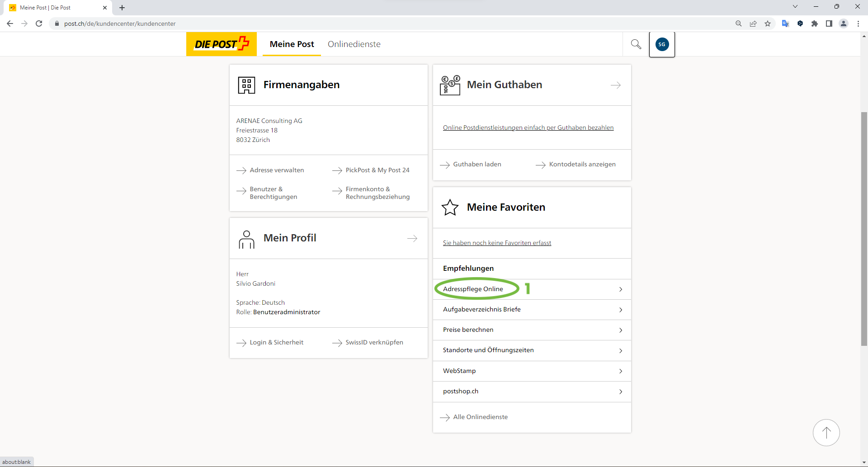Open Adresse verwalten link

tap(277, 170)
